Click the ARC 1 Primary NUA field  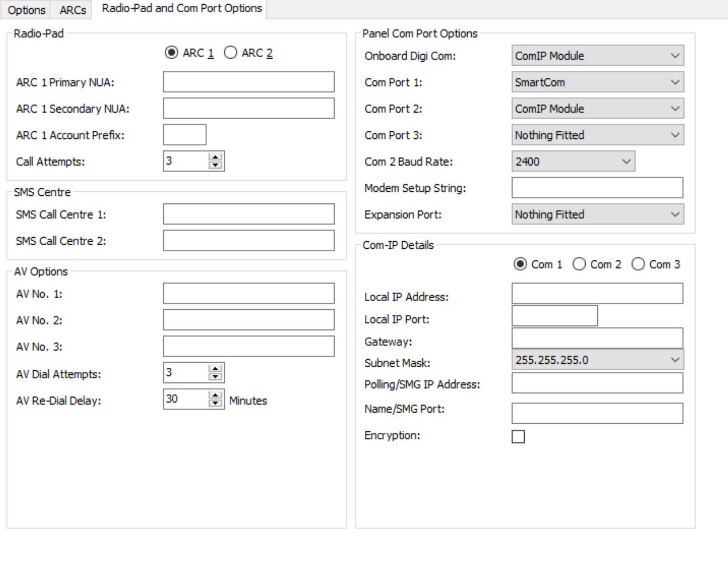pos(248,82)
